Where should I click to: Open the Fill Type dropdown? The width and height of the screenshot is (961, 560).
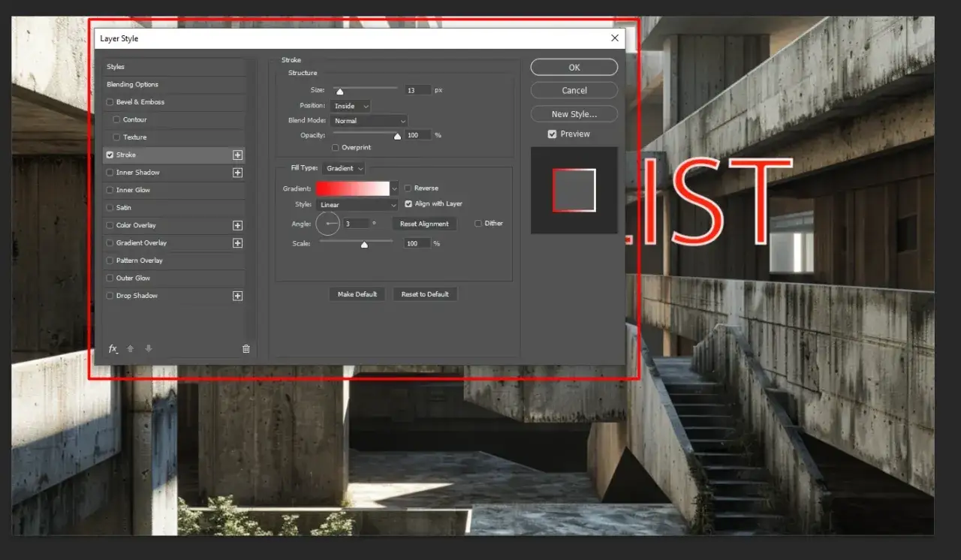click(x=344, y=168)
